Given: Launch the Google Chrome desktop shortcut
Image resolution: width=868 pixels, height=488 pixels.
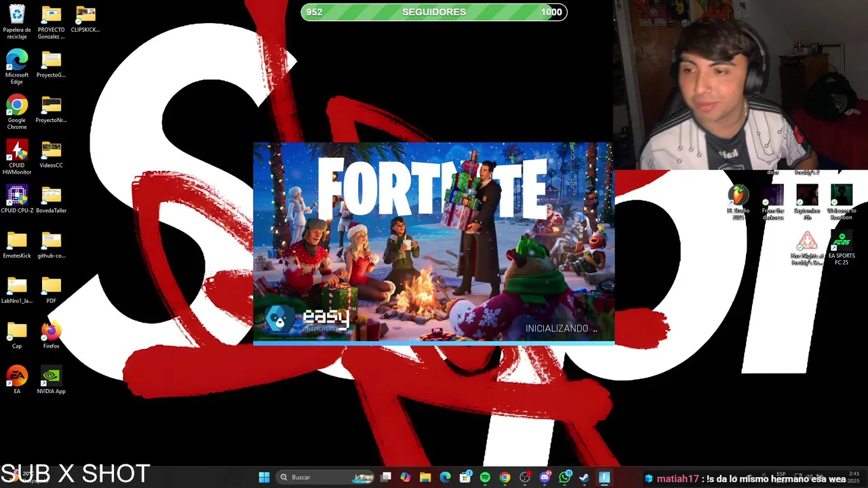Looking at the screenshot, I should point(17,113).
